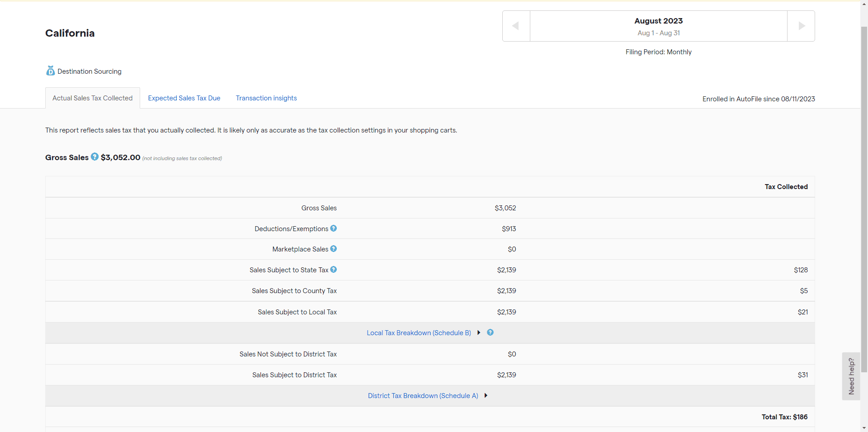Switch to Expected Sales Tax Due tab
This screenshot has height=432, width=868.
pyautogui.click(x=184, y=98)
